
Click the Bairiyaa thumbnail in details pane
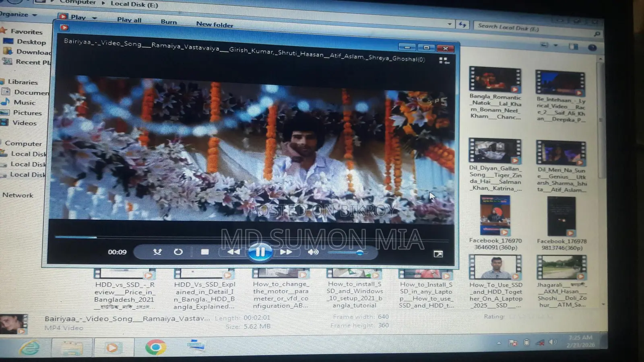pyautogui.click(x=13, y=324)
